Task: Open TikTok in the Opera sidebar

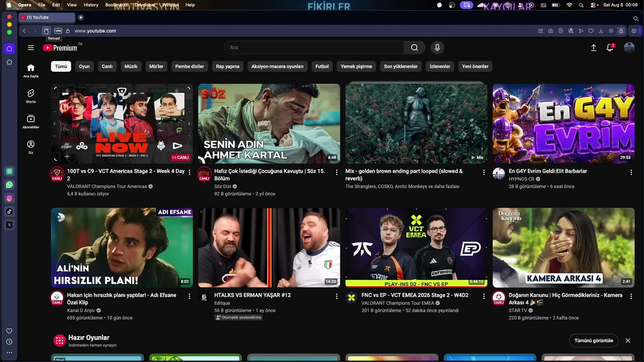Action: 9,212
